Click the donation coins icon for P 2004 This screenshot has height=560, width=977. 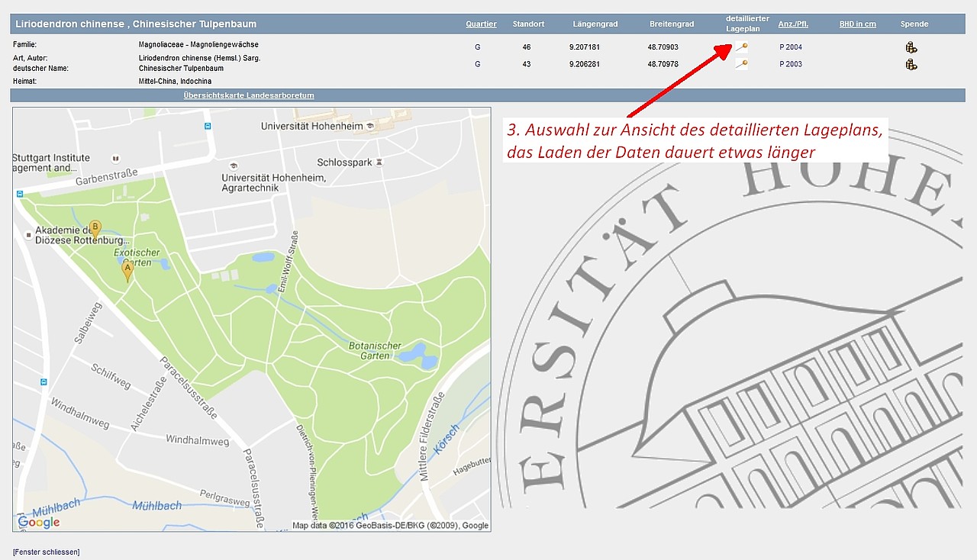[x=911, y=47]
